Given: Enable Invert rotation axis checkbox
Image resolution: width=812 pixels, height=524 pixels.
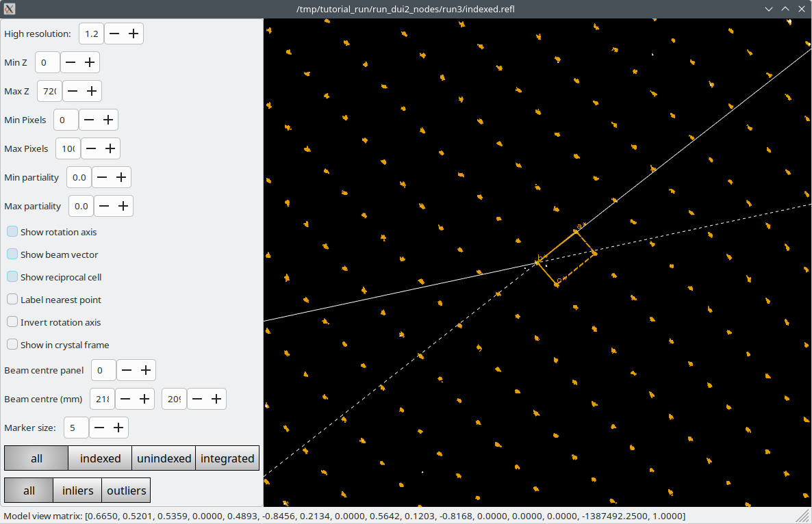Looking at the screenshot, I should (x=12, y=322).
